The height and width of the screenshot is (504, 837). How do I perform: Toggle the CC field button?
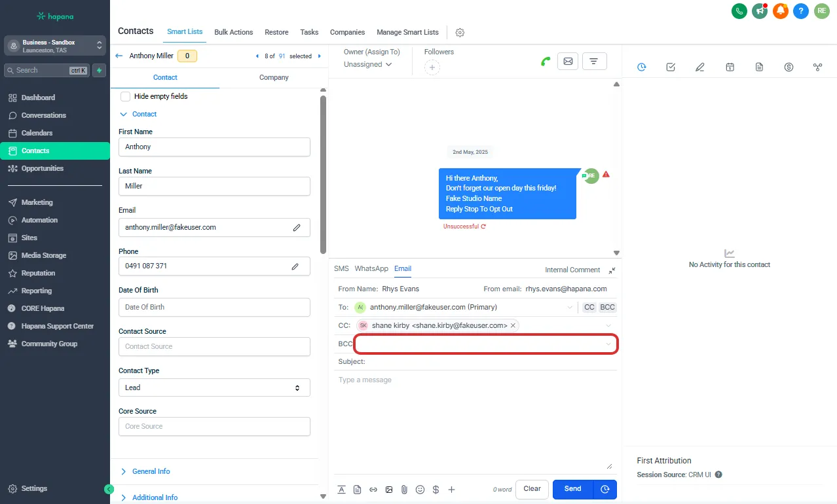[x=589, y=308]
